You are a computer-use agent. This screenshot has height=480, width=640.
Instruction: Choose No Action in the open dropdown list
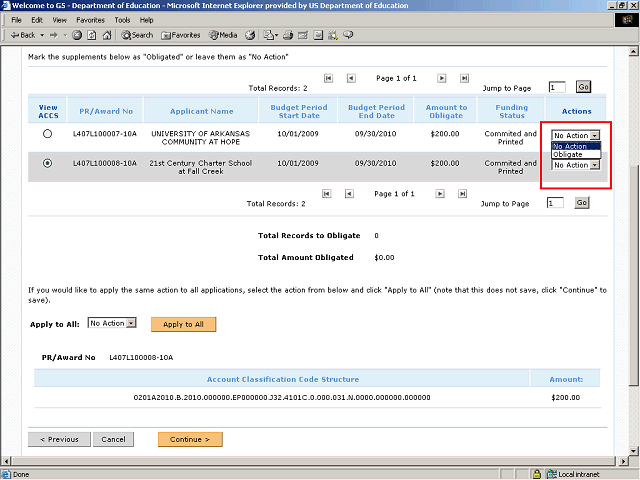click(x=576, y=146)
